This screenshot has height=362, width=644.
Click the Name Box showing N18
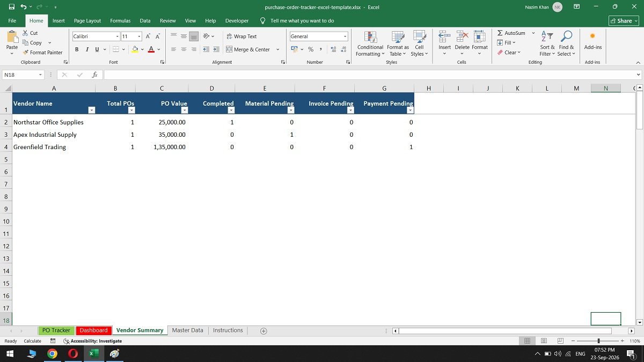point(23,75)
